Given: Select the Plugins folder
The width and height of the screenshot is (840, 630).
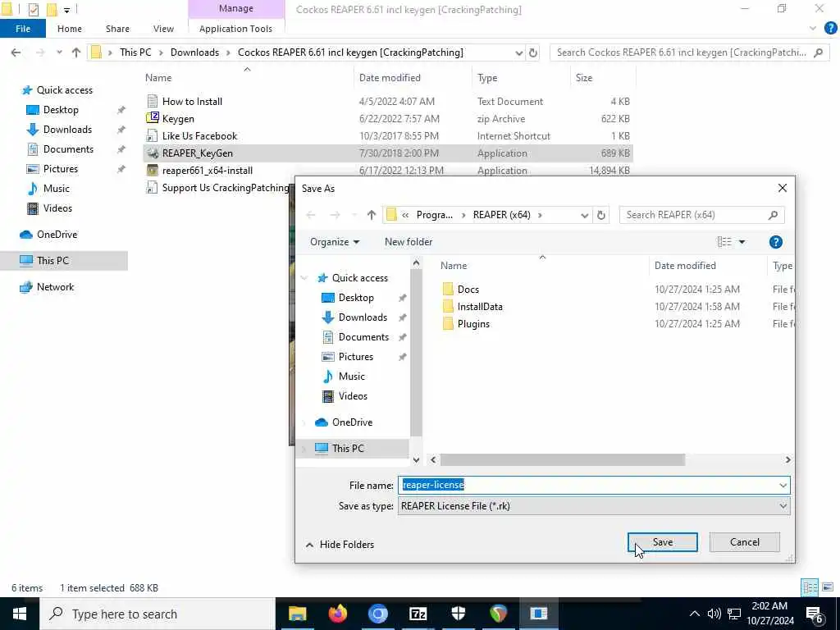Looking at the screenshot, I should [467, 323].
